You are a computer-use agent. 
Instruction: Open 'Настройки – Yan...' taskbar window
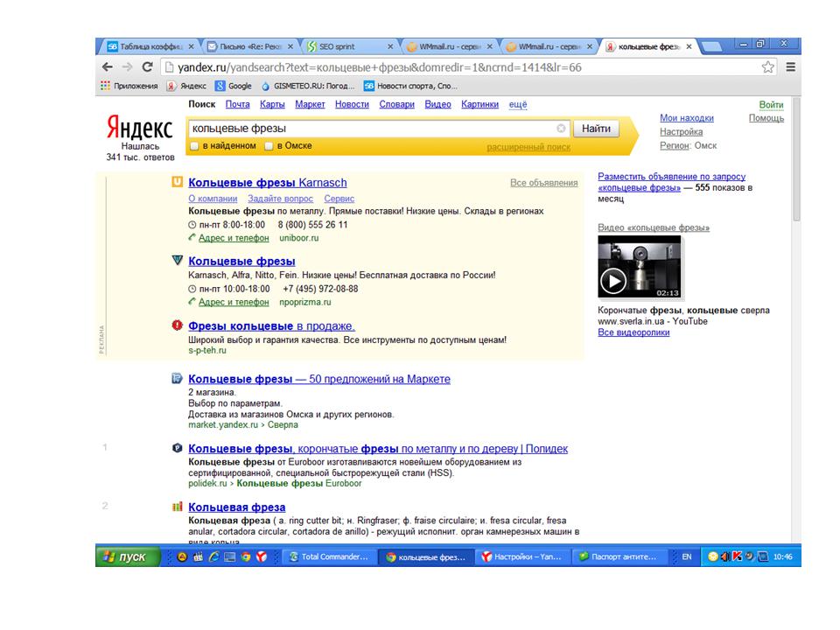click(x=522, y=556)
